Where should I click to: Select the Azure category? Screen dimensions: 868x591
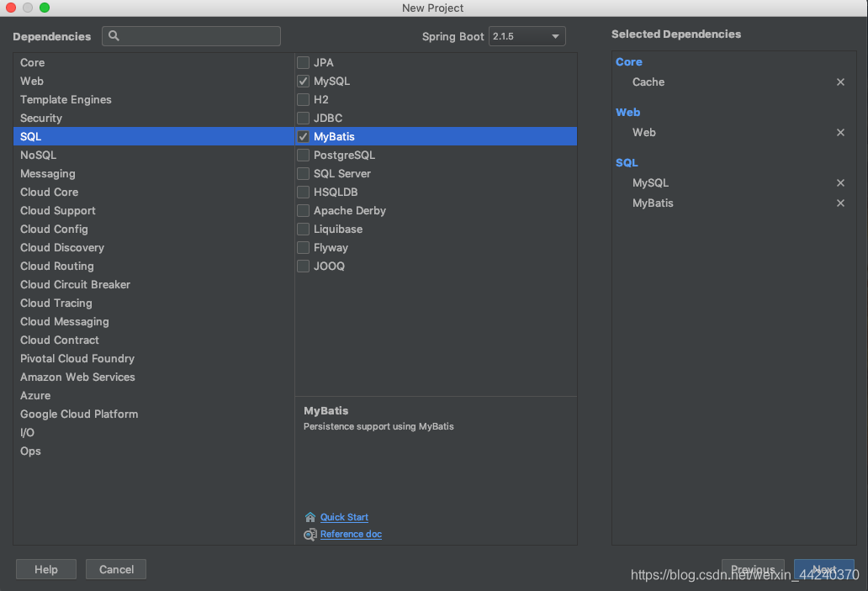click(x=154, y=396)
